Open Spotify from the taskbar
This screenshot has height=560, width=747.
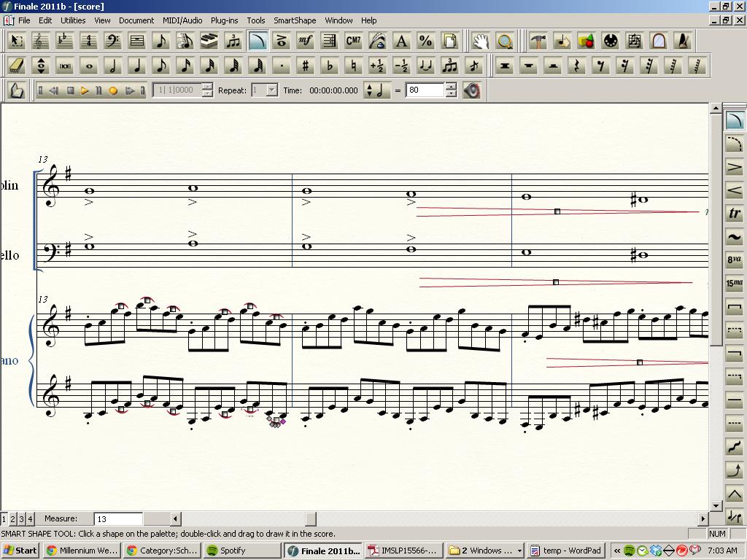pos(242,551)
